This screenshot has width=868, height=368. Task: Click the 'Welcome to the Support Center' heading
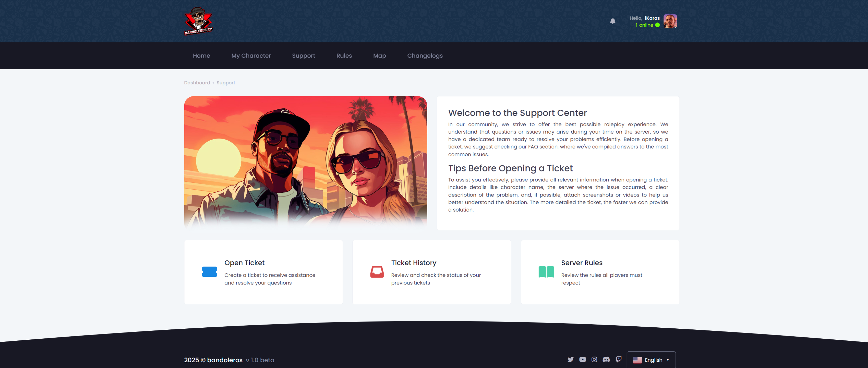(x=517, y=113)
